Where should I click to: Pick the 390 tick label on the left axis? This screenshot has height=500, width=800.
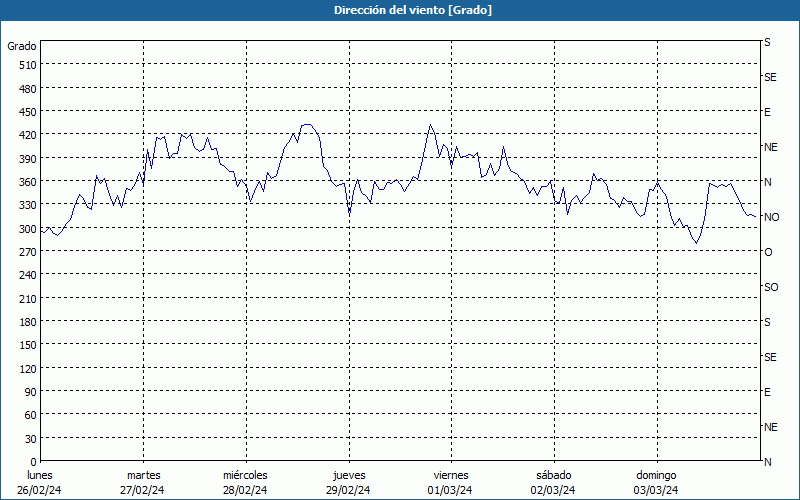(28, 159)
